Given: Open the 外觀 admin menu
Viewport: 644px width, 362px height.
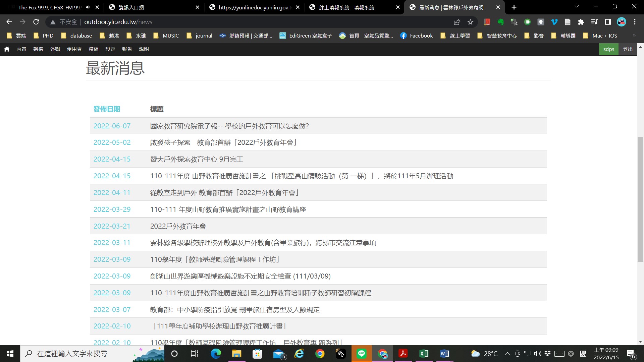Looking at the screenshot, I should coord(55,49).
